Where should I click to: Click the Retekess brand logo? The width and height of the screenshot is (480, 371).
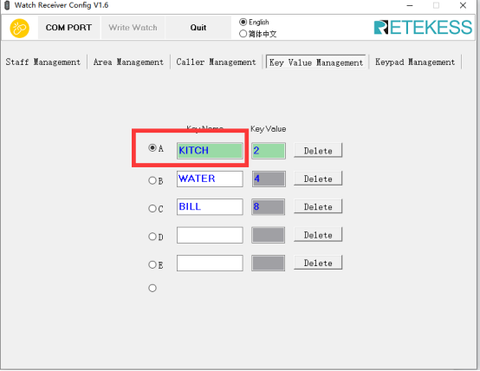(x=423, y=28)
